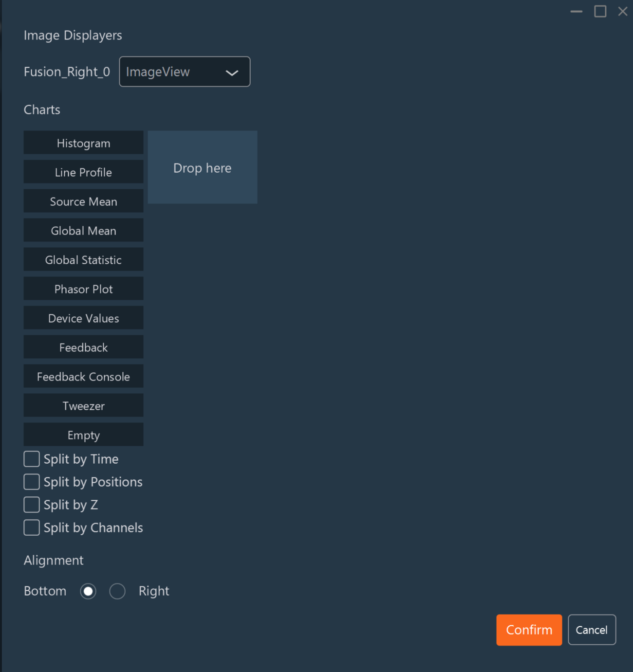633x672 pixels.
Task: Pick the Global Statistic chart
Action: click(x=83, y=260)
